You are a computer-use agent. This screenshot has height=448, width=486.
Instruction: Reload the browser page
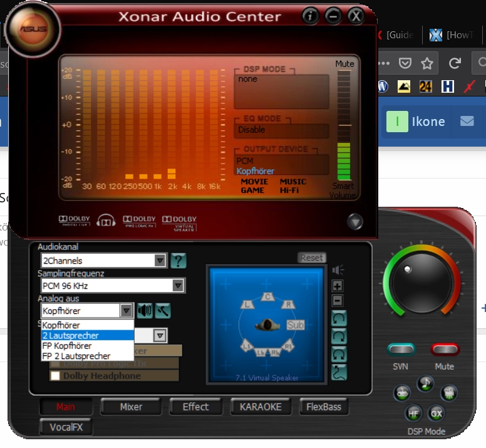coord(455,63)
